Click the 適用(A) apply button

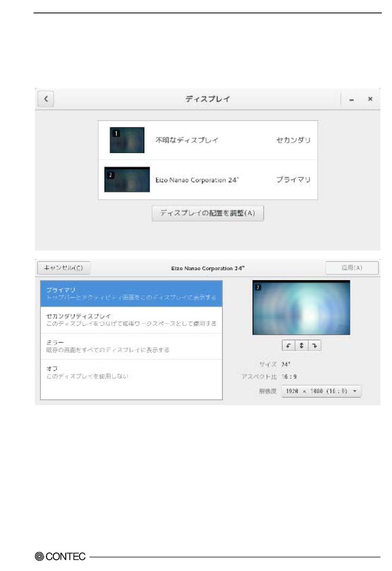coord(352,268)
